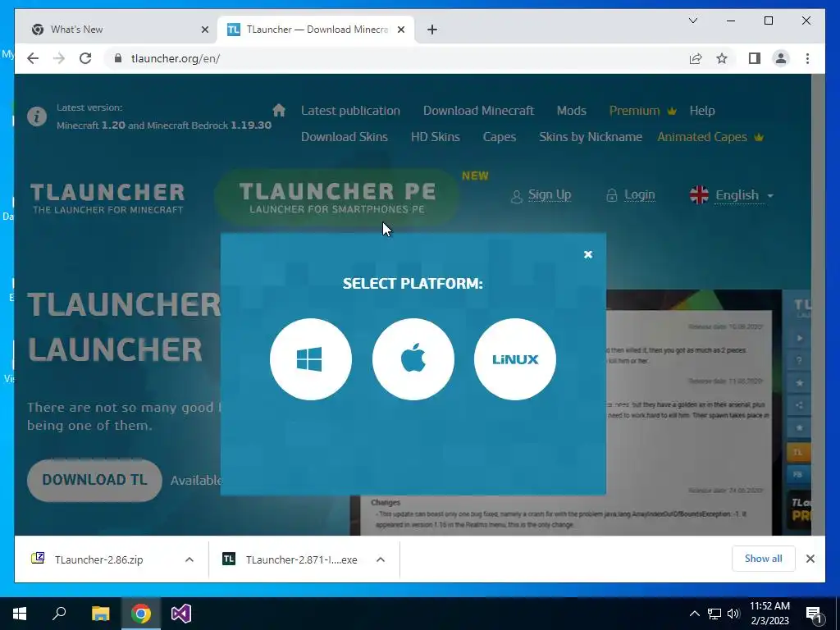
Task: Expand the English language dropdown
Action: [x=732, y=195]
